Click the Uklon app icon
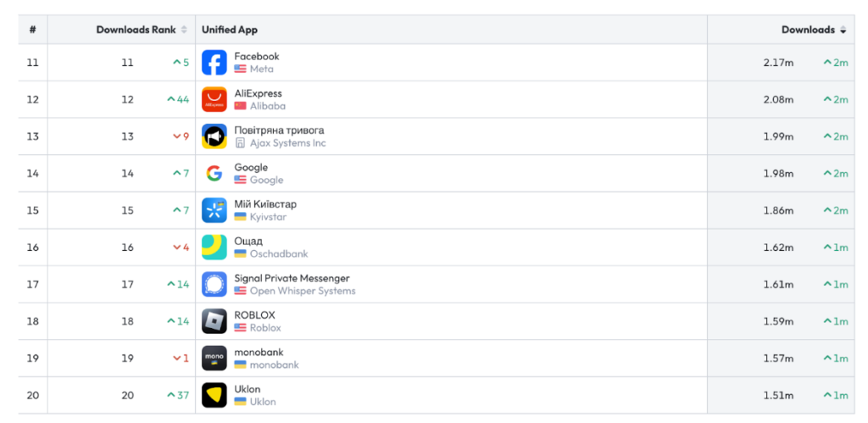 click(214, 395)
